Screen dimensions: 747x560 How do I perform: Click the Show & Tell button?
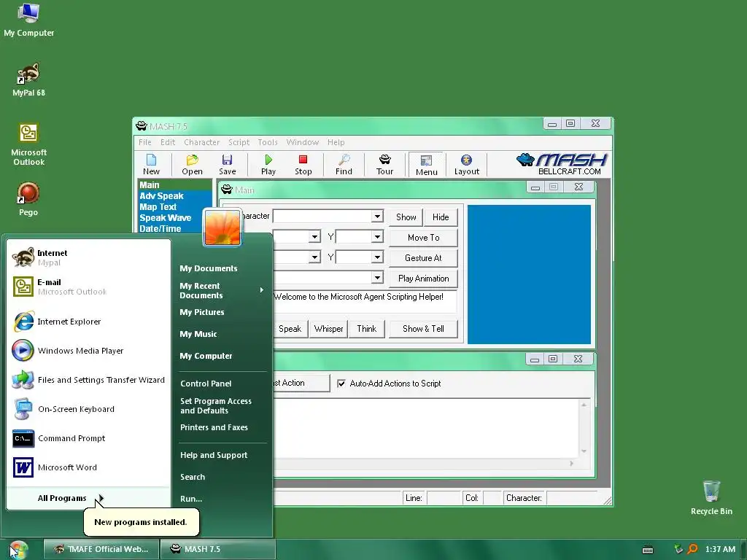[x=424, y=329]
